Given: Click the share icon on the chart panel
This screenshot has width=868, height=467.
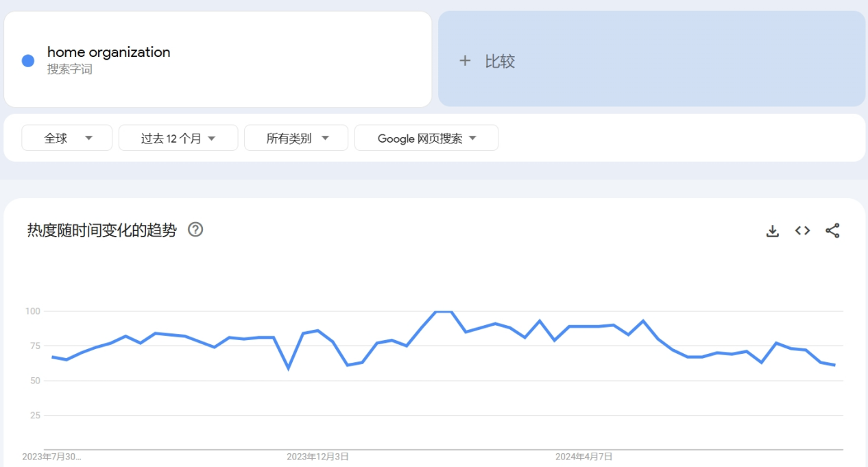Looking at the screenshot, I should (x=832, y=231).
